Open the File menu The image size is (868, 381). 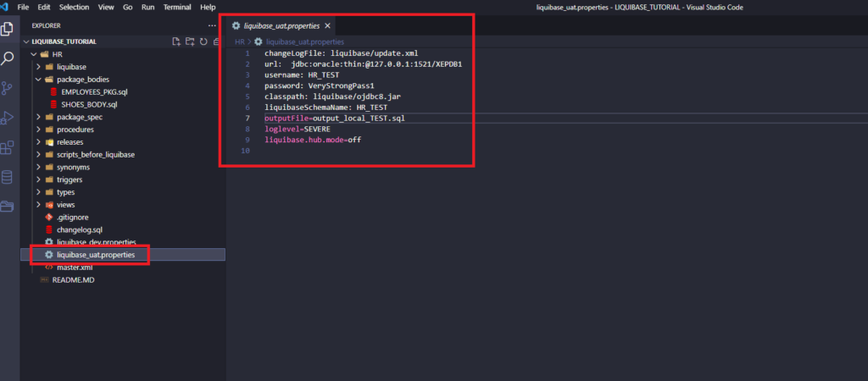point(23,7)
